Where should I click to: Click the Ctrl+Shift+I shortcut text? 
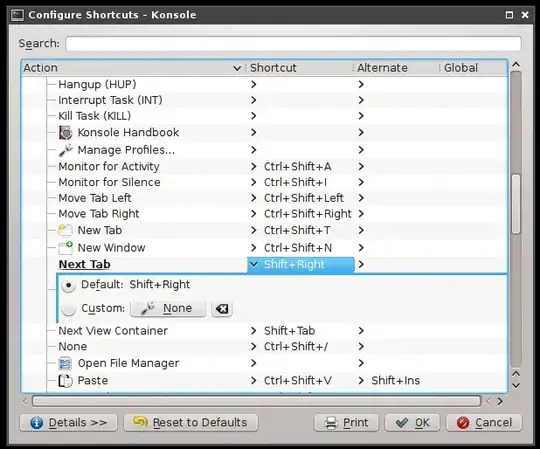295,182
